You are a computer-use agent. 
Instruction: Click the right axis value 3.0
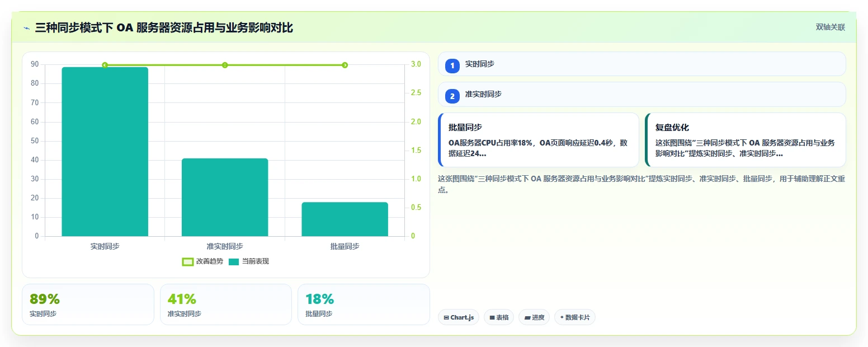(x=416, y=64)
